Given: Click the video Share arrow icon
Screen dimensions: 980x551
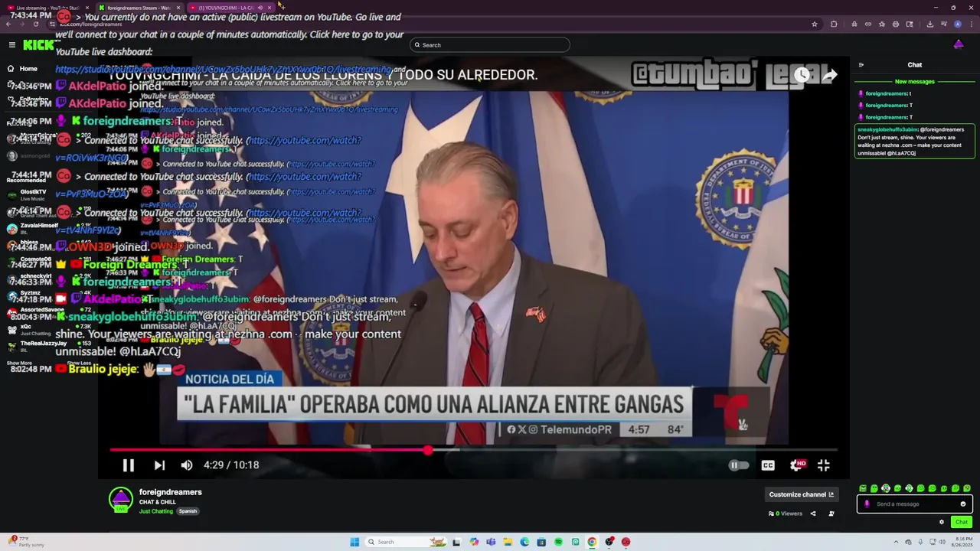Looking at the screenshot, I should (x=829, y=75).
